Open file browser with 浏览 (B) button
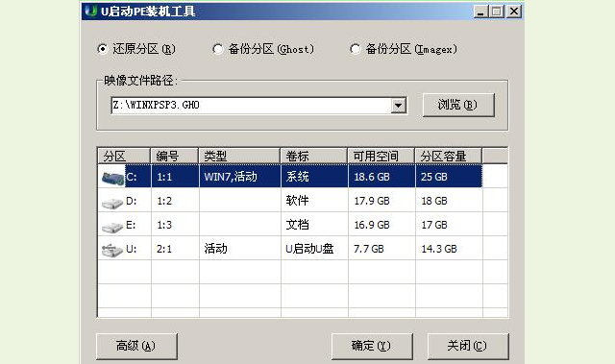 (x=458, y=105)
